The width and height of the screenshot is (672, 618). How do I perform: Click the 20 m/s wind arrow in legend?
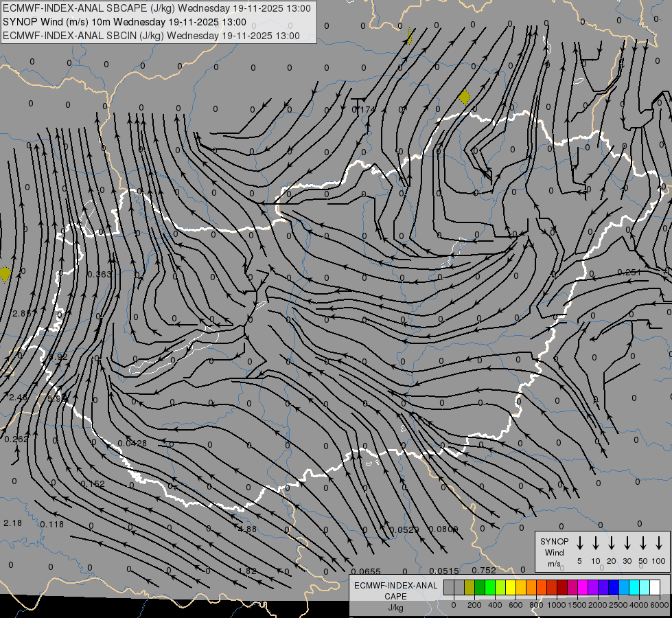612,543
